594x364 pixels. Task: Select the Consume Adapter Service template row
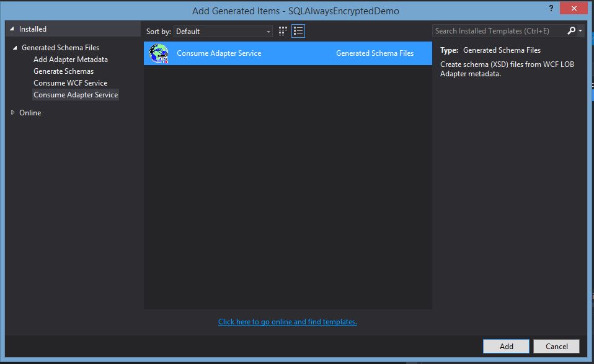288,53
